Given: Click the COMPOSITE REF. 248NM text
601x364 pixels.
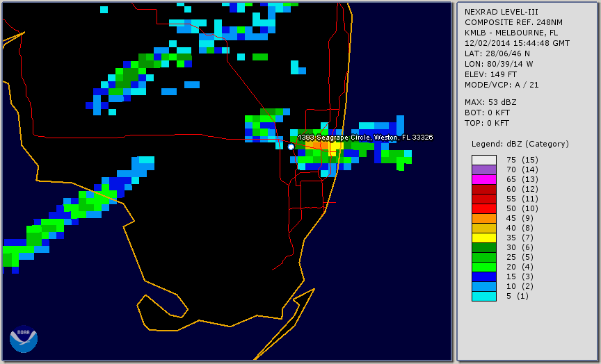Looking at the screenshot, I should pyautogui.click(x=513, y=22).
